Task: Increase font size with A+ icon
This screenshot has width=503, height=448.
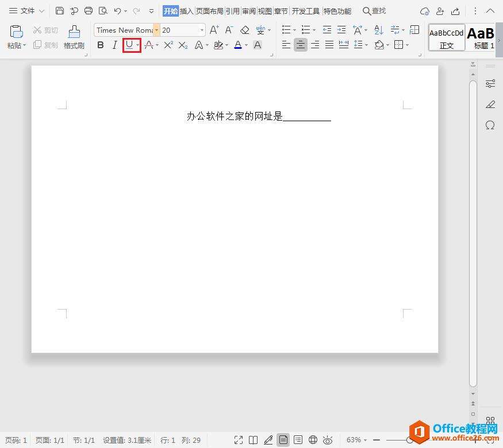Action: (214, 30)
